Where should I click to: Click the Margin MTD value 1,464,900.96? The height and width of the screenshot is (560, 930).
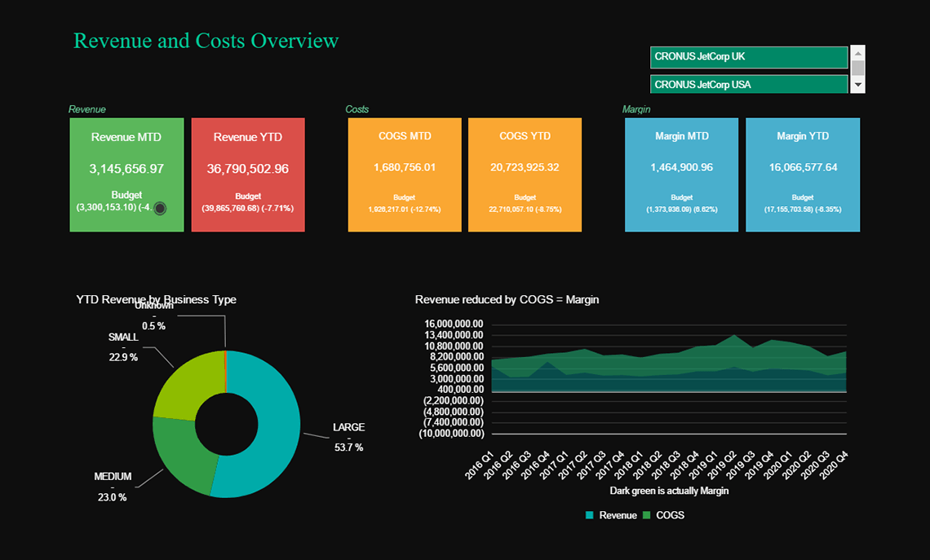(x=681, y=167)
